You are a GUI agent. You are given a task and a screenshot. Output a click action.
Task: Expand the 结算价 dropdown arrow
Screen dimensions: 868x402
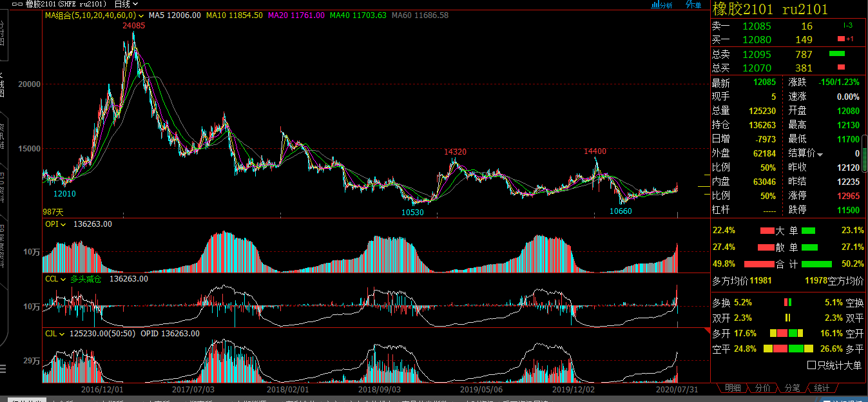(820, 155)
